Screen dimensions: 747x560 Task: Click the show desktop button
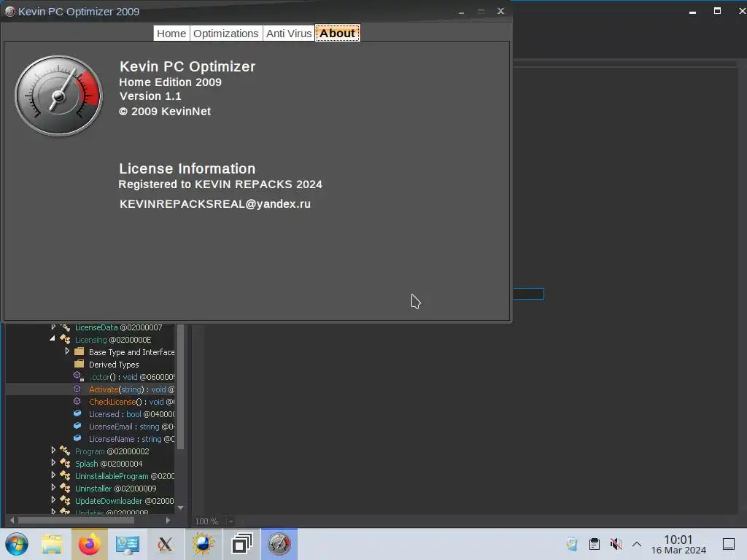click(729, 544)
